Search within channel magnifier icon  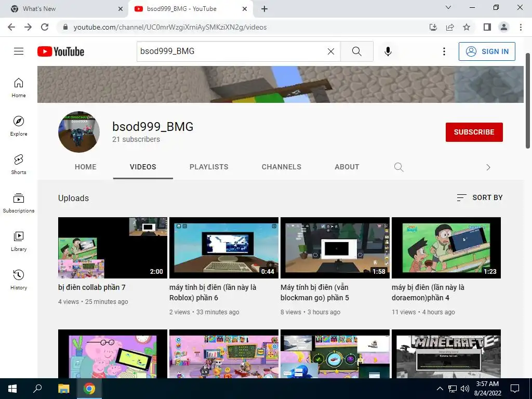coord(398,167)
